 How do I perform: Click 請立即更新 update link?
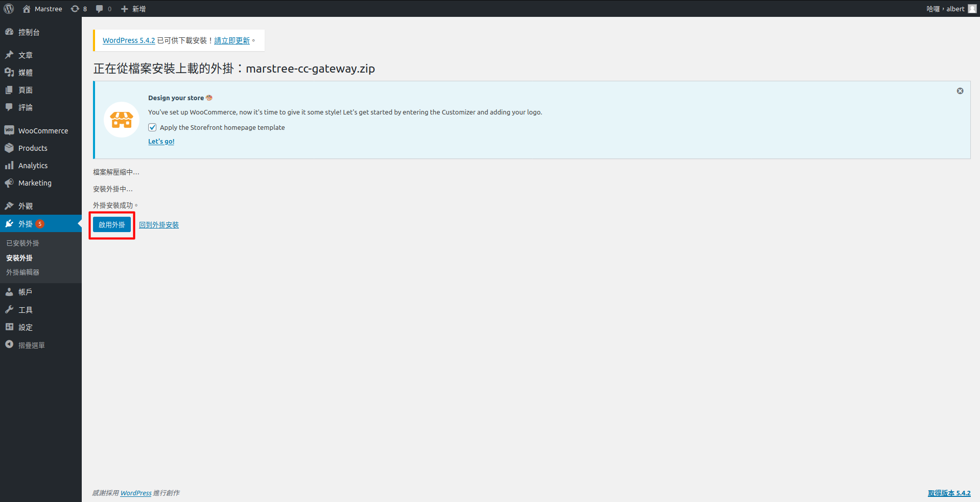click(232, 40)
